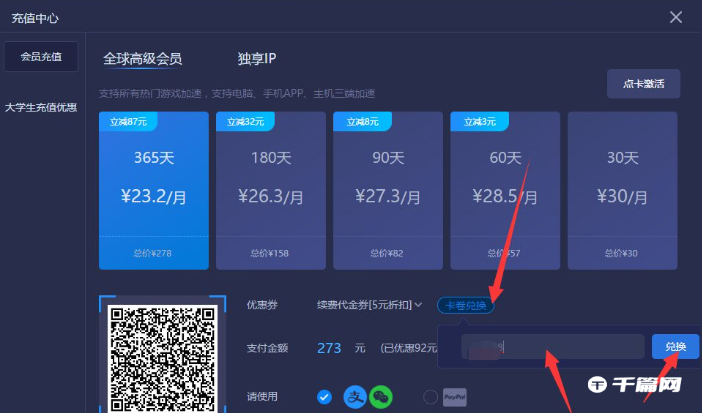Open 会员充值 in the sidebar
Image resolution: width=702 pixels, height=413 pixels.
pyautogui.click(x=41, y=56)
